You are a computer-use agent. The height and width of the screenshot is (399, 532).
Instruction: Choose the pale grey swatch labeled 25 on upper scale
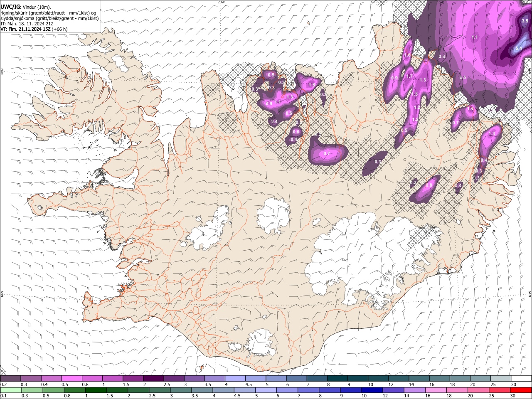coord(500,378)
